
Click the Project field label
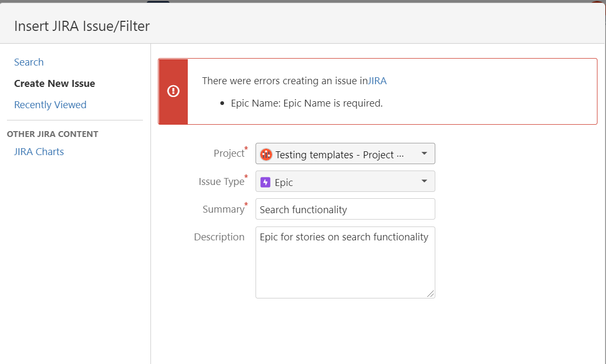229,153
